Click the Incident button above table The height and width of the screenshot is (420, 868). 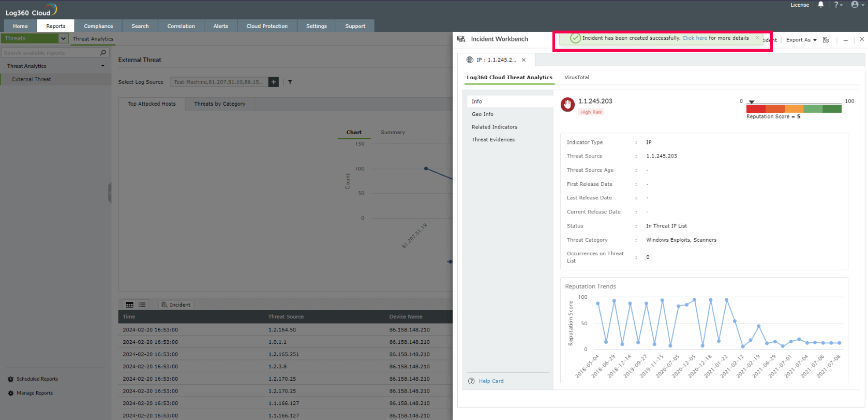pyautogui.click(x=176, y=305)
